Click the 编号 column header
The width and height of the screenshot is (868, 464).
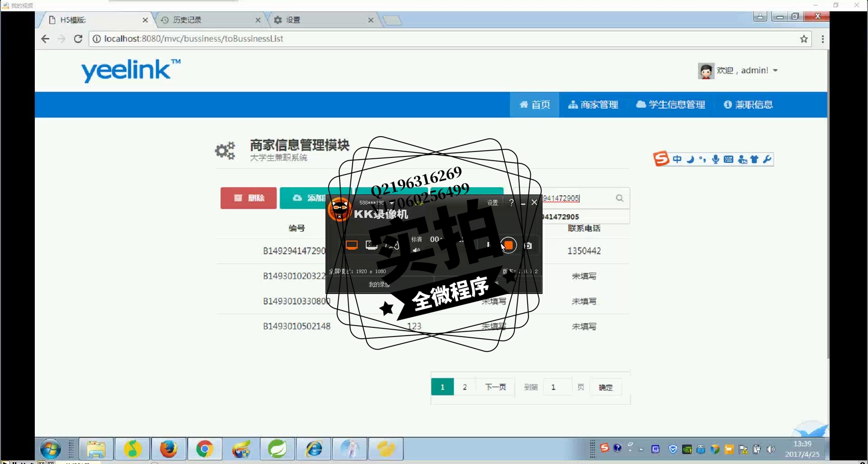[x=297, y=228]
